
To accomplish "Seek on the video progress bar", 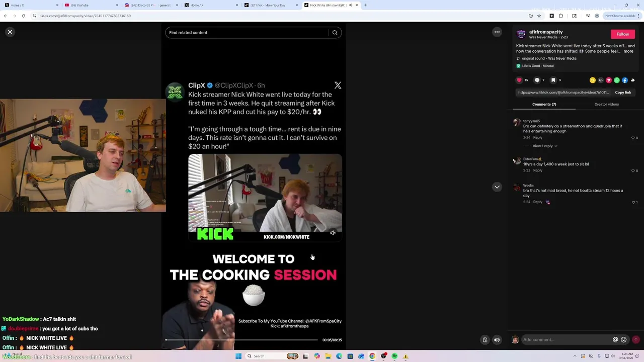I will coord(242,340).
